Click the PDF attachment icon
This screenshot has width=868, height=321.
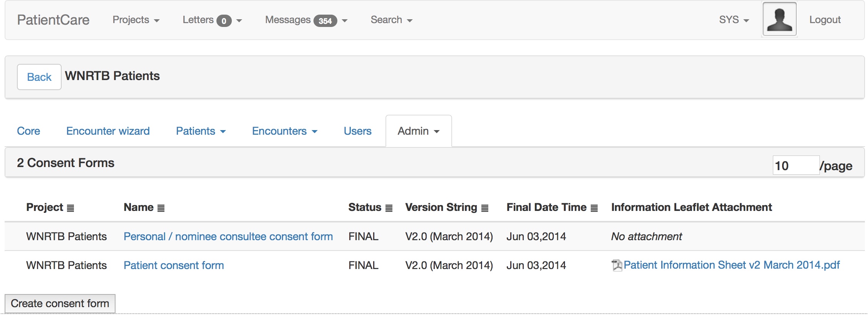pos(617,265)
